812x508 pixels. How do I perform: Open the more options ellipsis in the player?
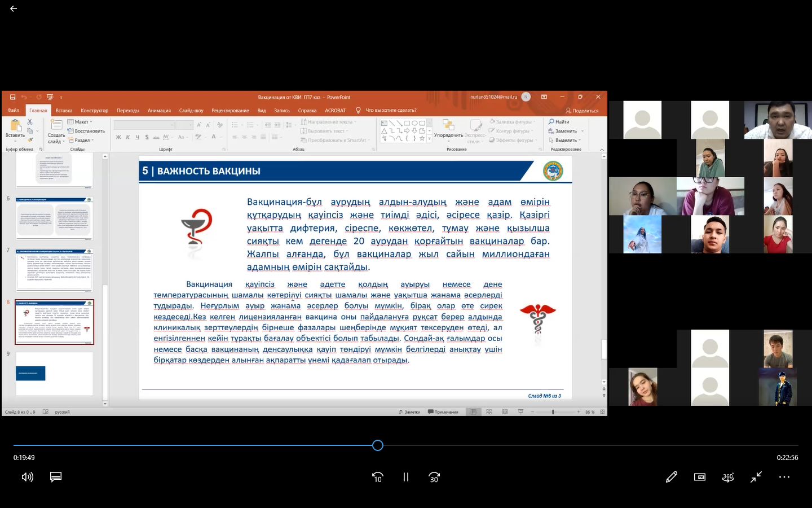click(x=784, y=477)
